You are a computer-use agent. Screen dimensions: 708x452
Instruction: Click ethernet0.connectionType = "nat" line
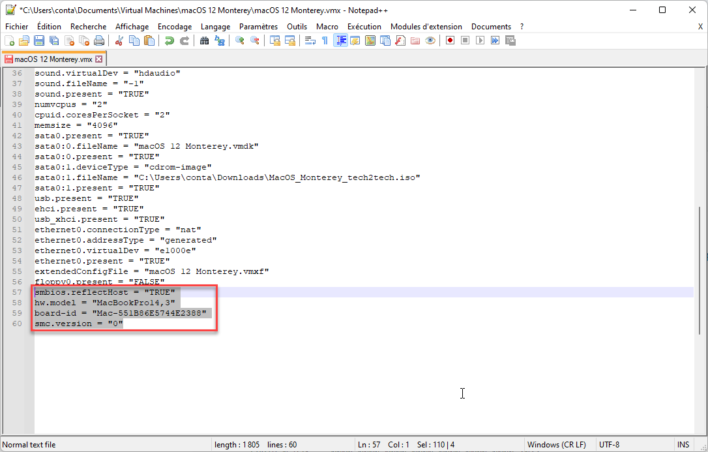pos(118,230)
